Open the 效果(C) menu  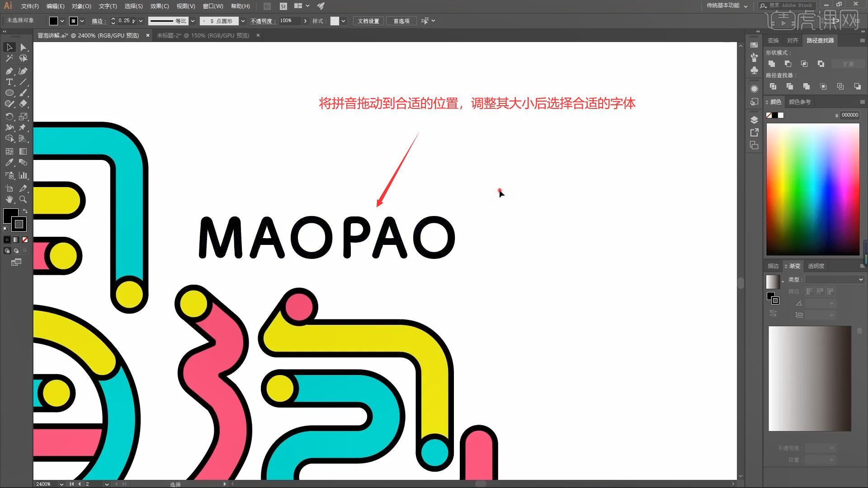tap(159, 6)
